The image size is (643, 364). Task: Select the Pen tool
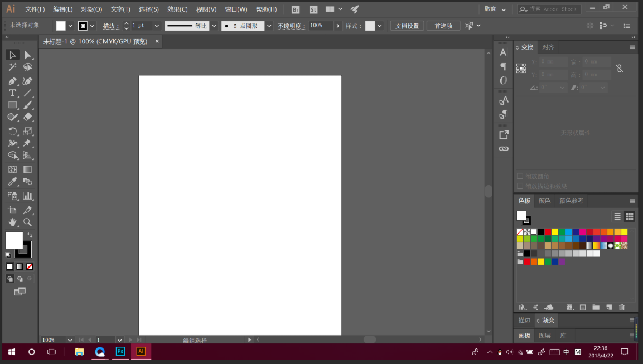click(12, 81)
